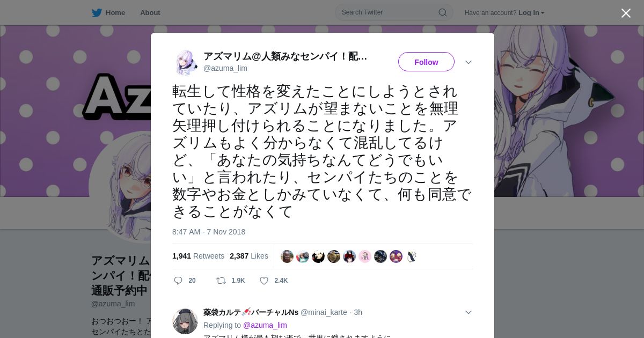
Task: Like the tweet with the heart icon
Action: [264, 281]
